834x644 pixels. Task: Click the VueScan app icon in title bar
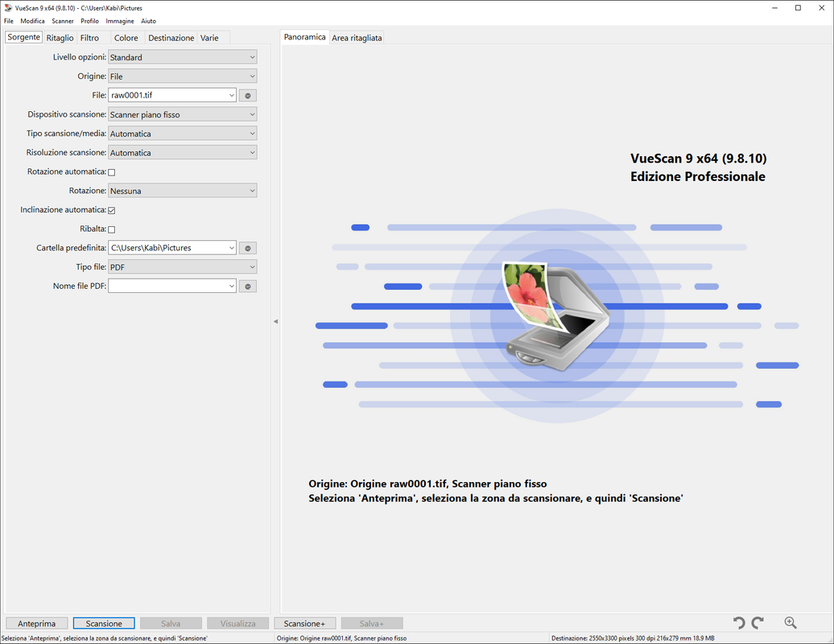point(7,8)
